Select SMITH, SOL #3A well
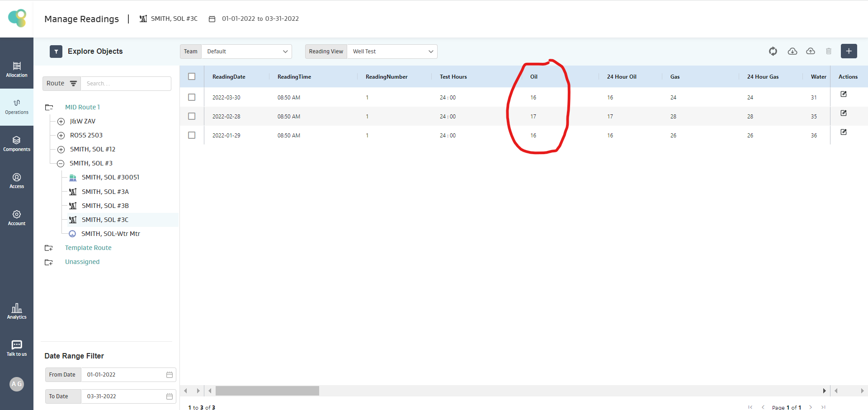This screenshot has height=410, width=868. pyautogui.click(x=105, y=192)
